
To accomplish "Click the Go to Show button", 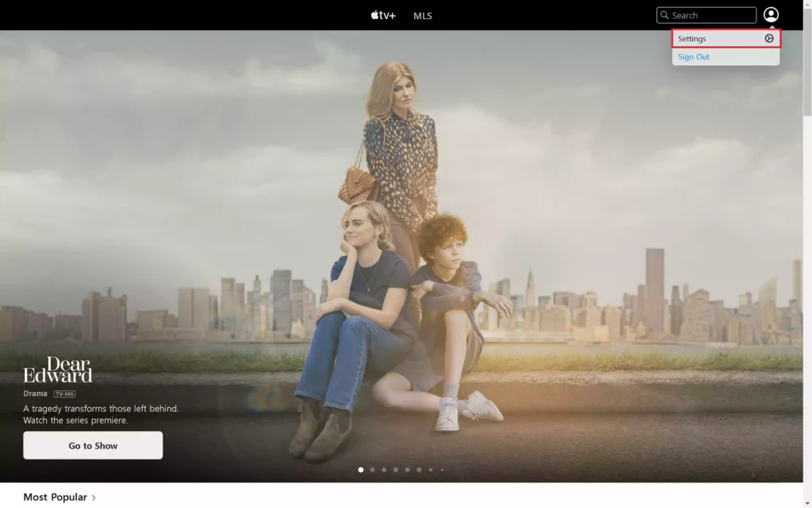I will 93,445.
